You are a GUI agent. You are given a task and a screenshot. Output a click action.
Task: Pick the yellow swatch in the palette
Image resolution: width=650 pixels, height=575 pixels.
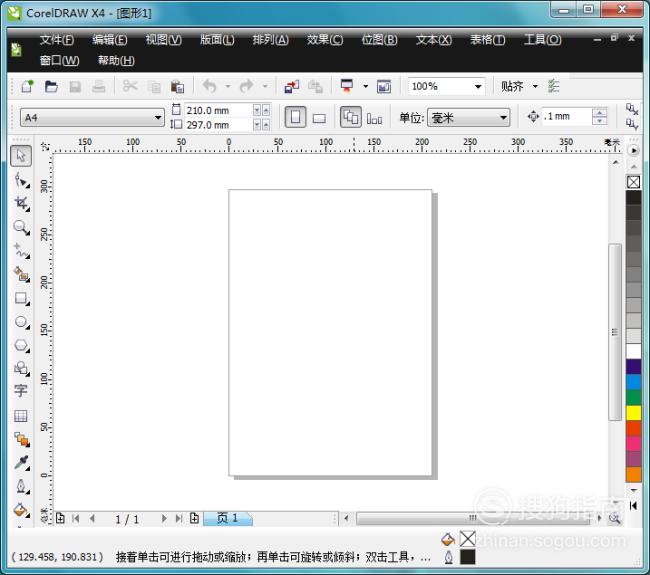(633, 413)
